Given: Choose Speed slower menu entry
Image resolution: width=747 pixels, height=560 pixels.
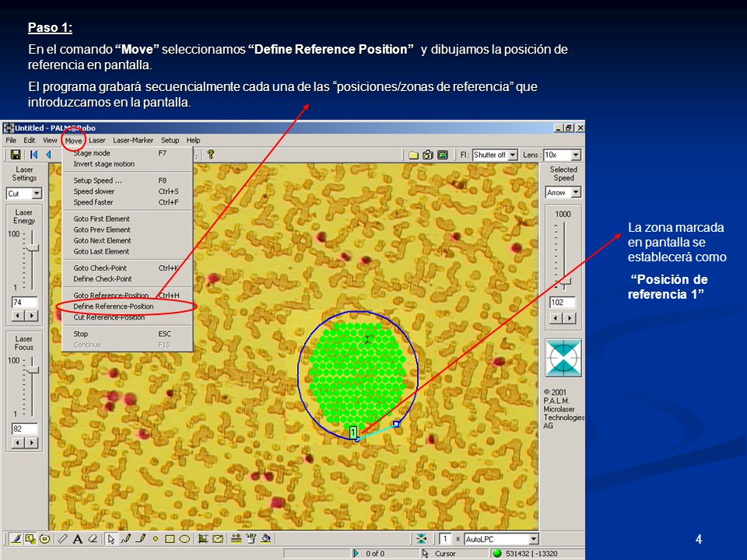Looking at the screenshot, I should [x=128, y=191].
